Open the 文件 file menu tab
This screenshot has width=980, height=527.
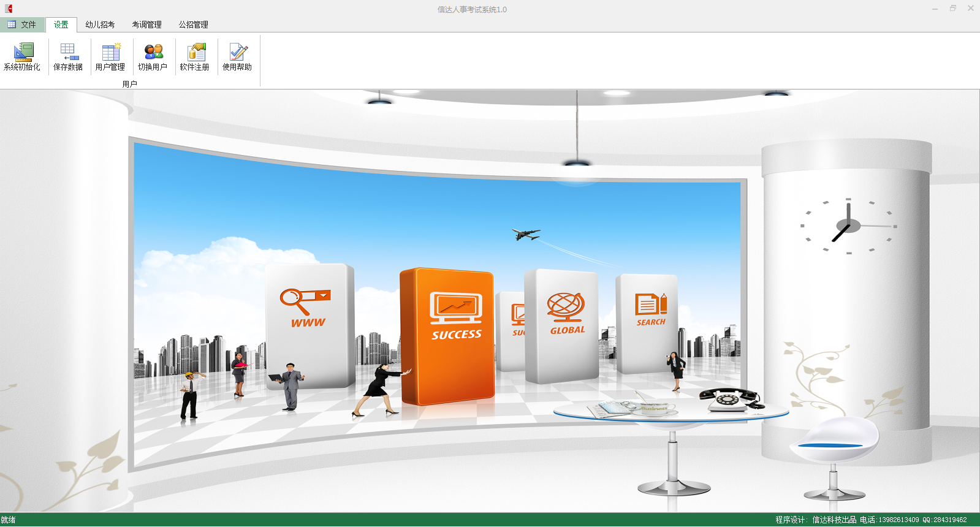point(22,25)
